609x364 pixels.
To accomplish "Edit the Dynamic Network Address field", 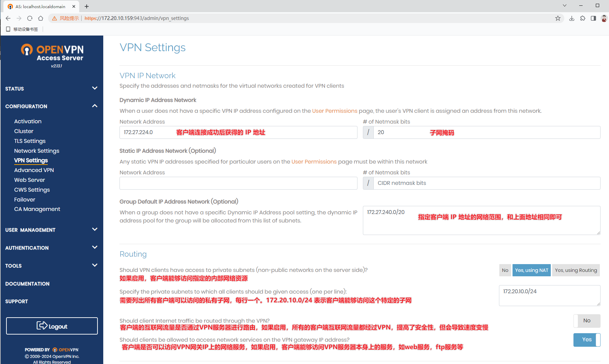I will click(x=238, y=132).
